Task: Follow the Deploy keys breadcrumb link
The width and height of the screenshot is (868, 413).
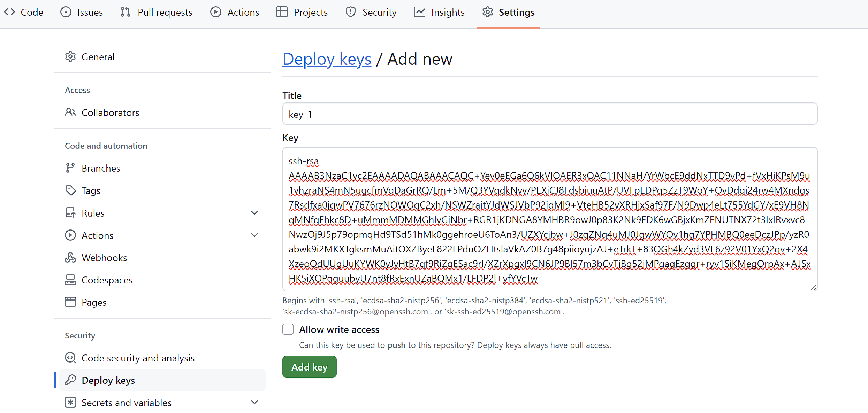Action: click(x=327, y=59)
